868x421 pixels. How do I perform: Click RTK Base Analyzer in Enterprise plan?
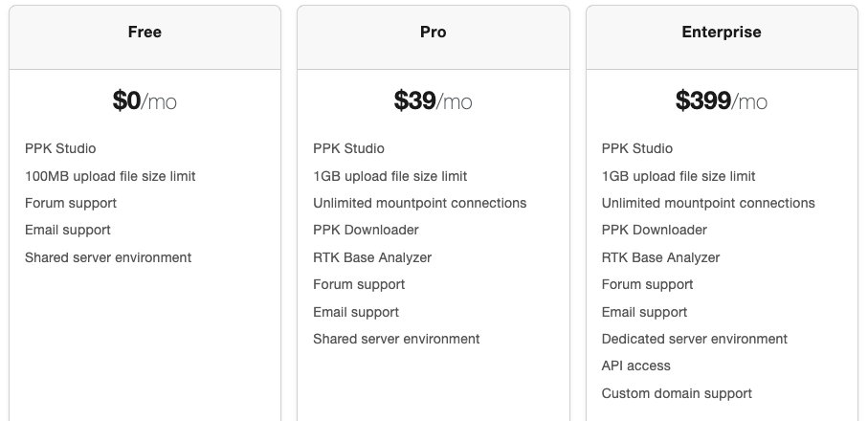tap(660, 257)
